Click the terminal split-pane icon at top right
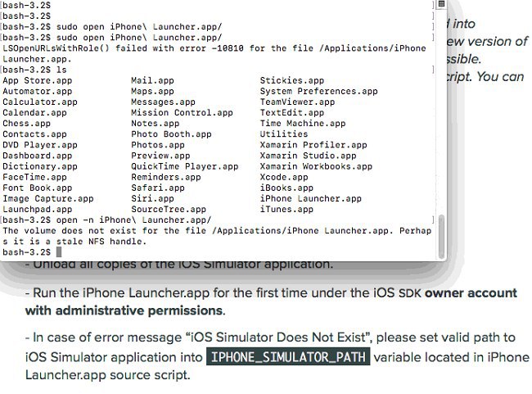 441,4
